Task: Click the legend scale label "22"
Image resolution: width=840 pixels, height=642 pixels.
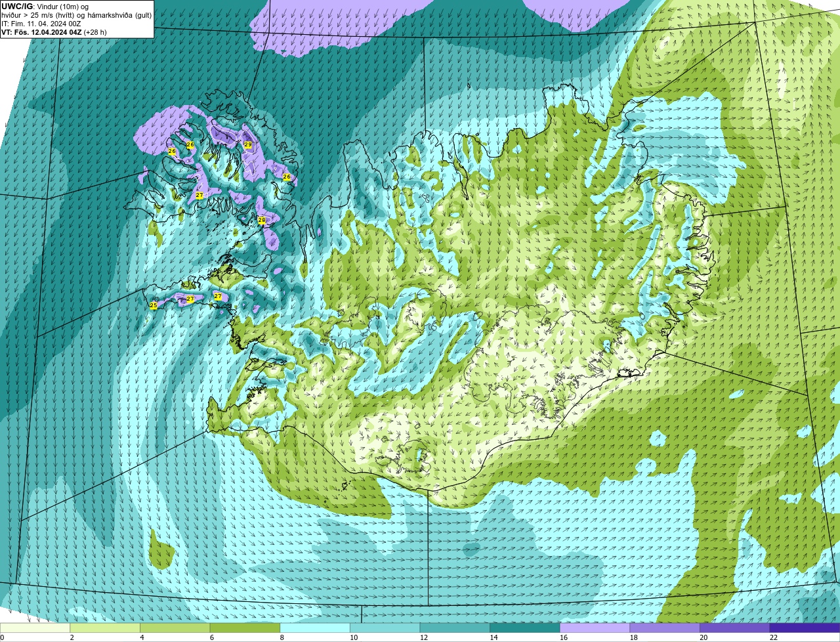Action: (773, 637)
